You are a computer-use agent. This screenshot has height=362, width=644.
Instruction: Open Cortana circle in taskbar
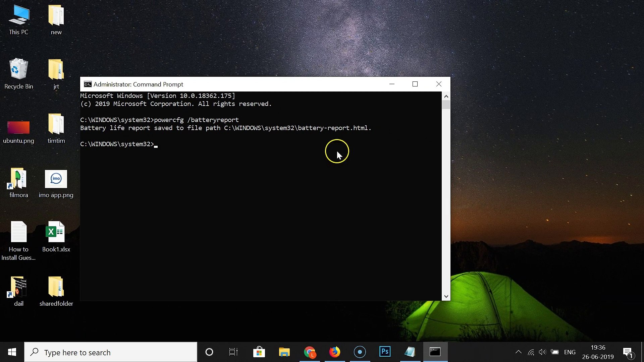(x=209, y=352)
